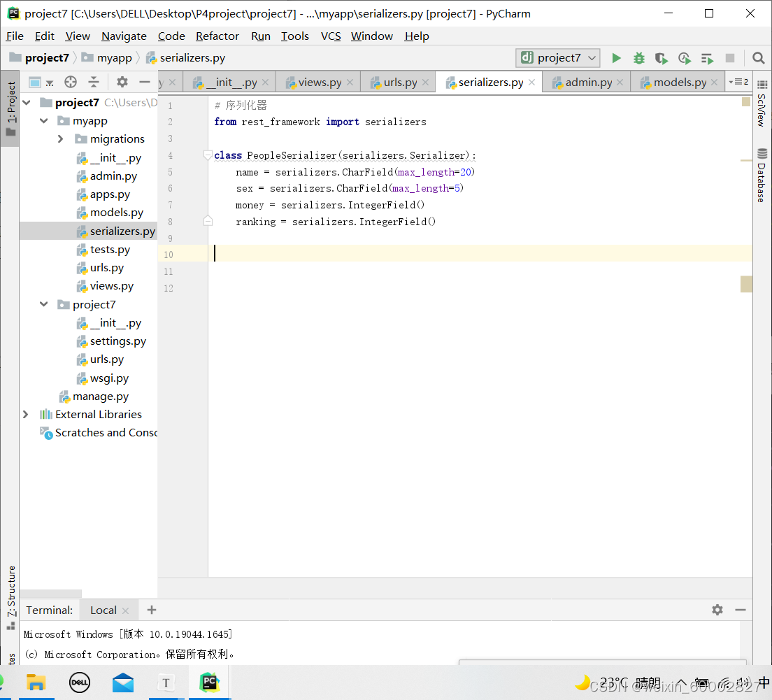Image resolution: width=772 pixels, height=700 pixels.
Task: Collapse the myapp folder
Action: [44, 120]
